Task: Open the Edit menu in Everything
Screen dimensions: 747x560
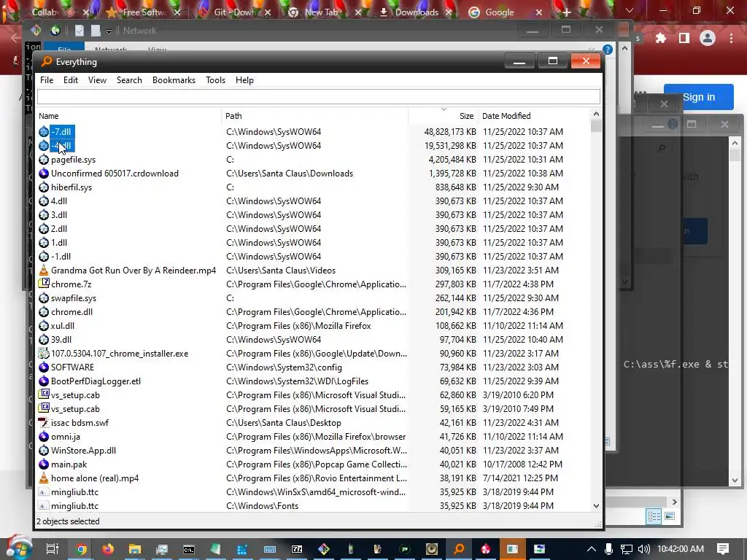Action: pos(71,80)
